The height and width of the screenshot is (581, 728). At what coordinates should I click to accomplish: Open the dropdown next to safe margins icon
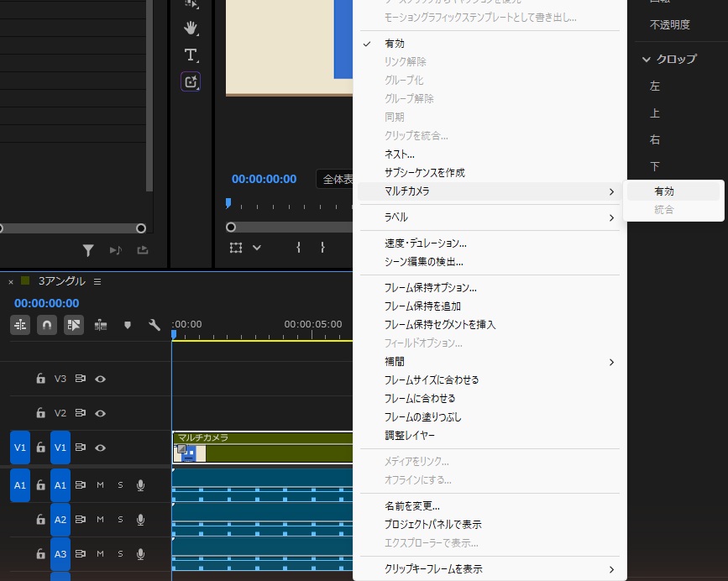click(257, 248)
